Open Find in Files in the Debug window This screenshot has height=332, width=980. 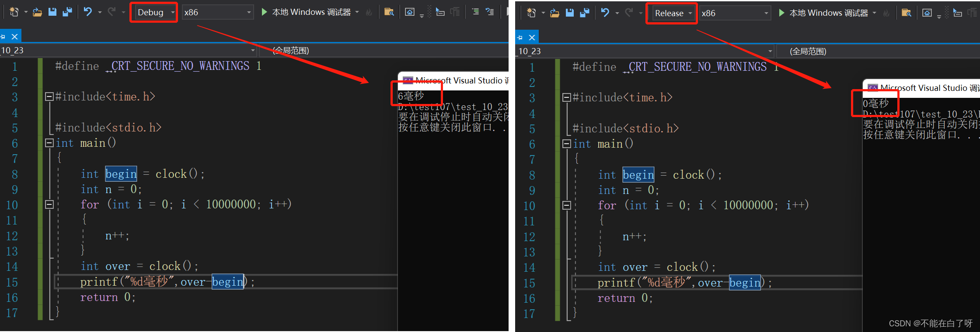(389, 12)
